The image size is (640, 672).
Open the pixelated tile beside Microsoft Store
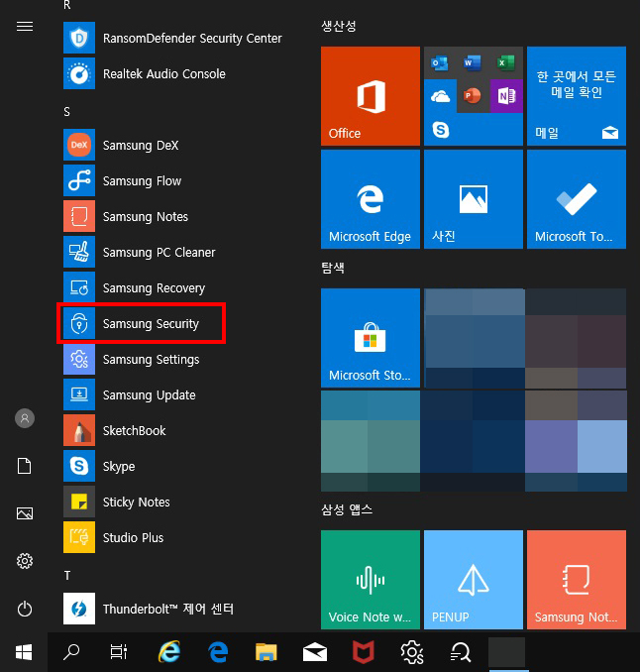(x=474, y=338)
